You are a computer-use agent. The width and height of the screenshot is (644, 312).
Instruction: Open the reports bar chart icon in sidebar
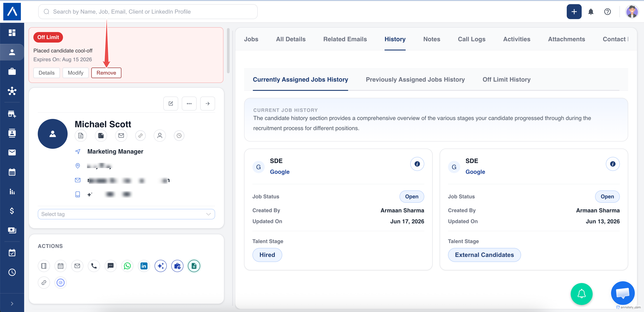[12, 192]
